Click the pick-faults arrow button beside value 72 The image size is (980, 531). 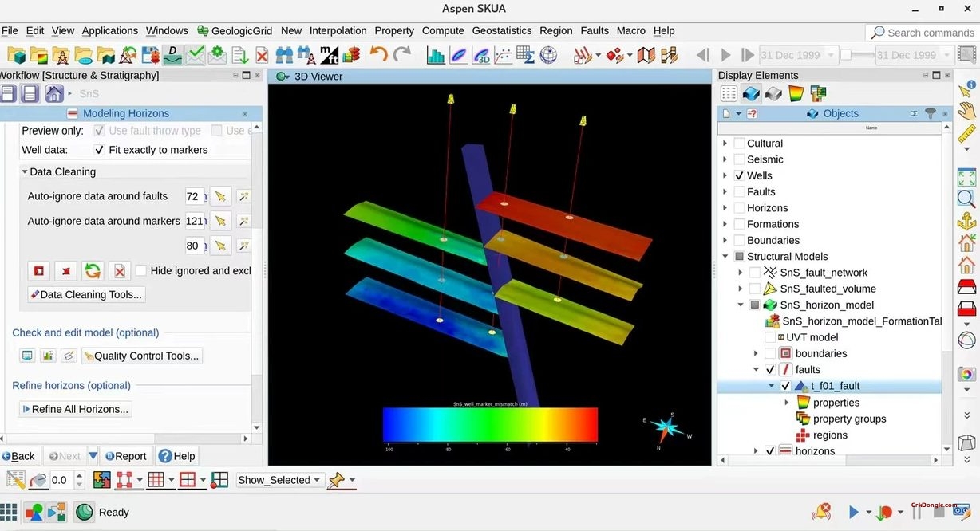pyautogui.click(x=220, y=196)
